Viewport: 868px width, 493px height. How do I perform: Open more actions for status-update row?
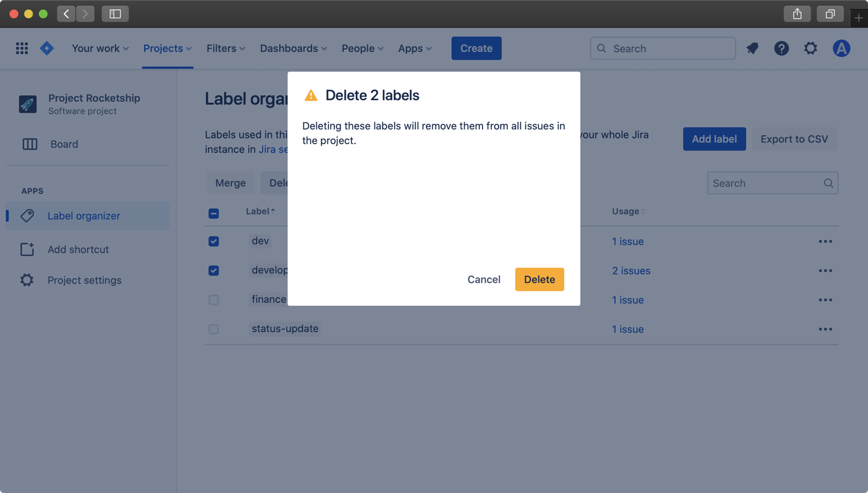pyautogui.click(x=825, y=329)
